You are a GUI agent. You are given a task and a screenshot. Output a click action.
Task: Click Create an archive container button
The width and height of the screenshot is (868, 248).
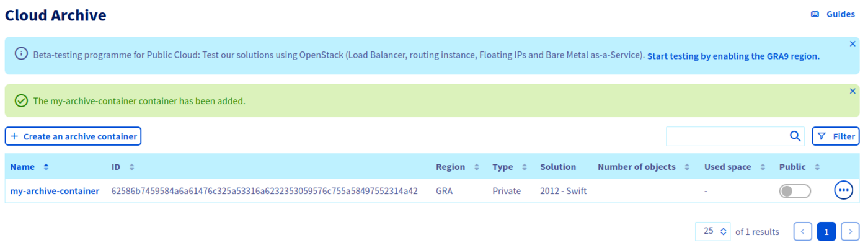pos(73,136)
